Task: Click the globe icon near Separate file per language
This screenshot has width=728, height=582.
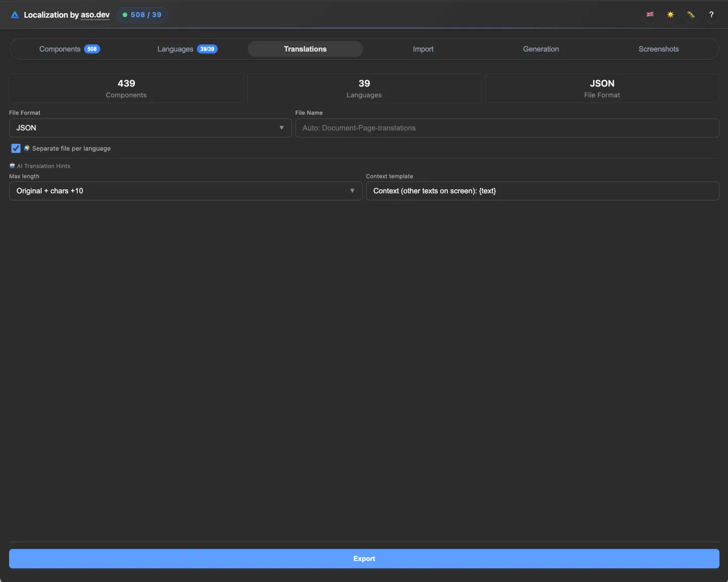Action: click(x=27, y=148)
